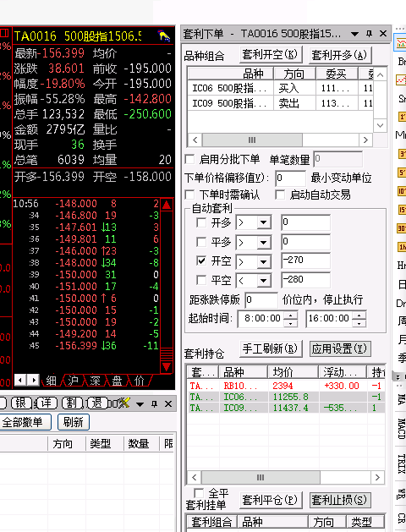Click the right tab-navigation arrow below tick list

[33, 380]
